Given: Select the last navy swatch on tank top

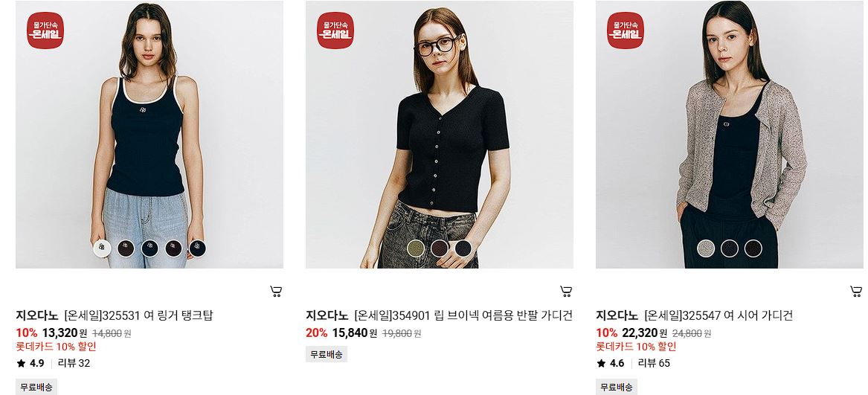Looking at the screenshot, I should coord(198,248).
